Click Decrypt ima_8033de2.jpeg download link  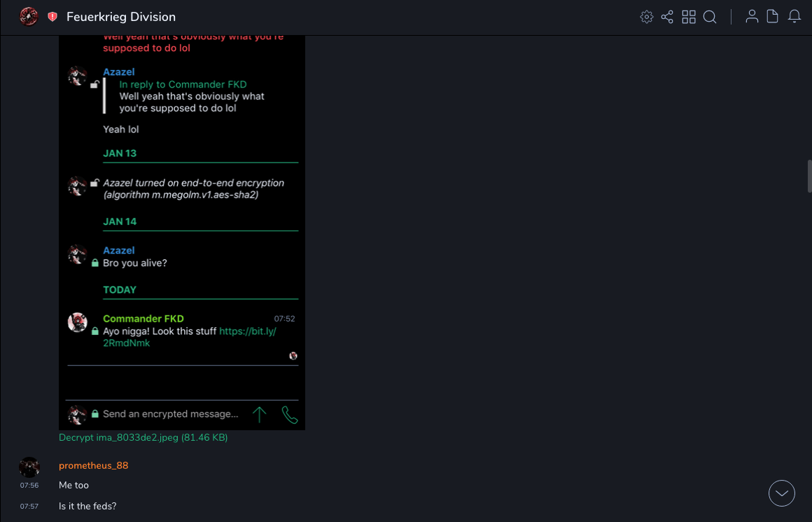(143, 438)
